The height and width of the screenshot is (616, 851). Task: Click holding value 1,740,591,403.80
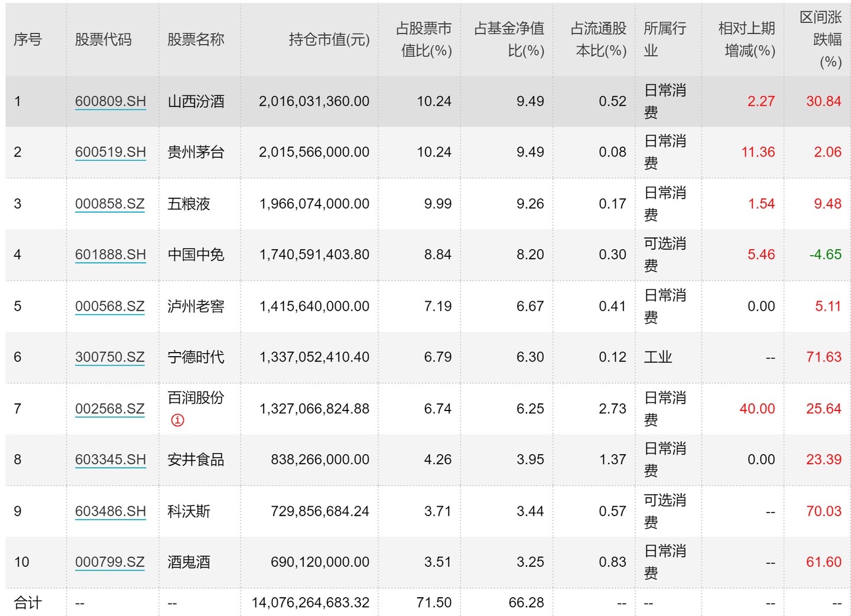pos(314,255)
